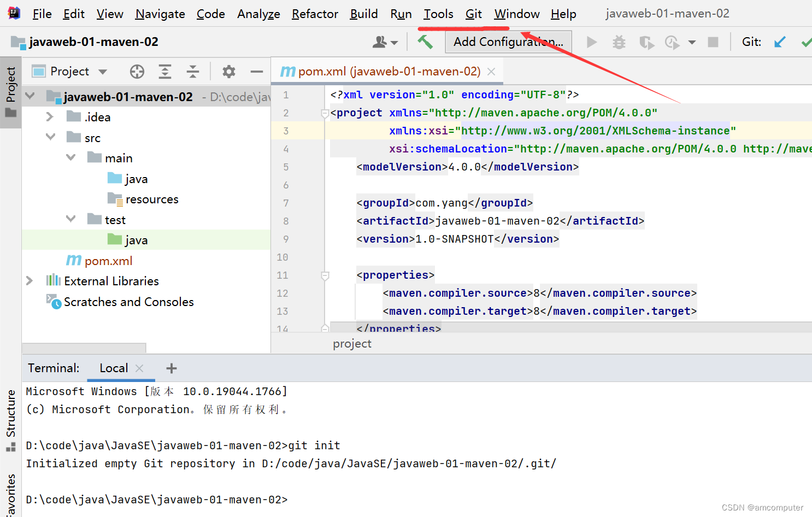Open the Tools menu
The height and width of the screenshot is (517, 812).
coord(438,14)
